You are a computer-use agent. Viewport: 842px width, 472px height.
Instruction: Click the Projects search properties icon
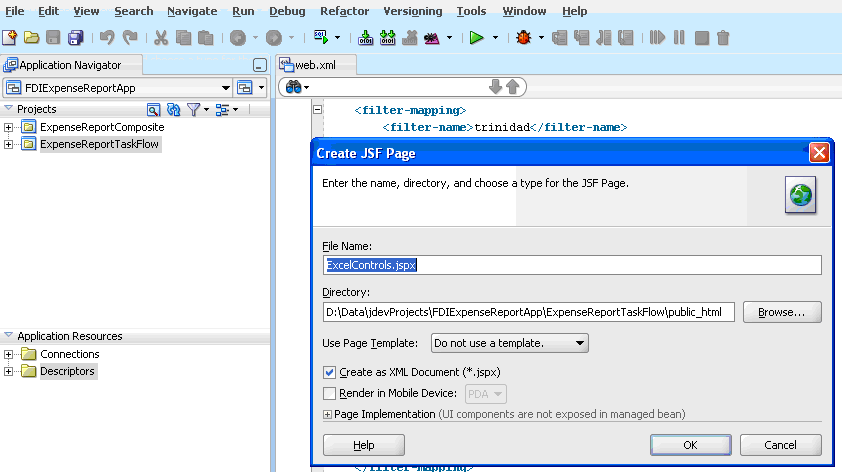(x=154, y=110)
